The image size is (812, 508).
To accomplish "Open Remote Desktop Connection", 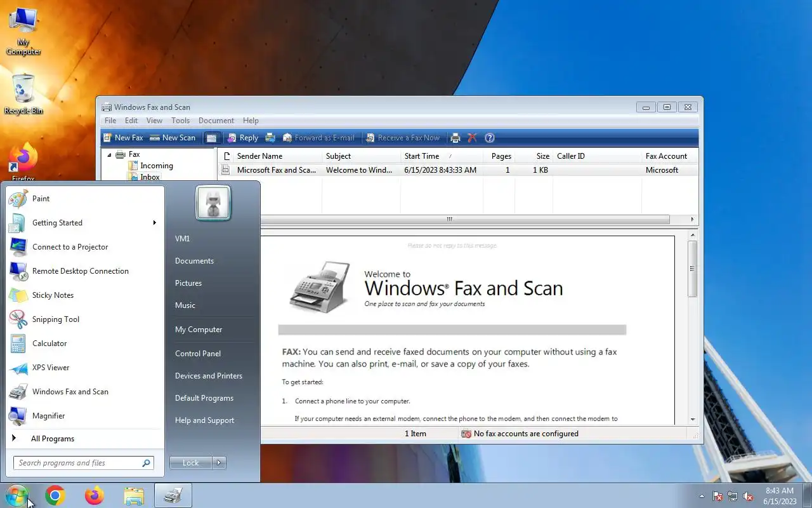I will pyautogui.click(x=85, y=271).
